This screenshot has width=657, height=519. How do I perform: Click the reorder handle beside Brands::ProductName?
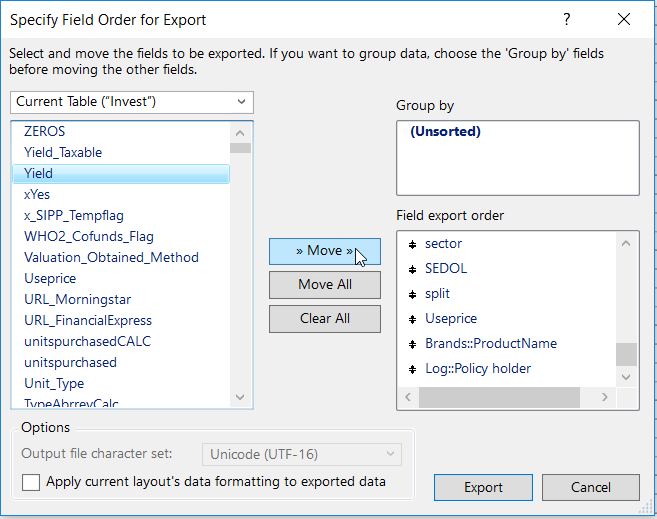click(412, 344)
